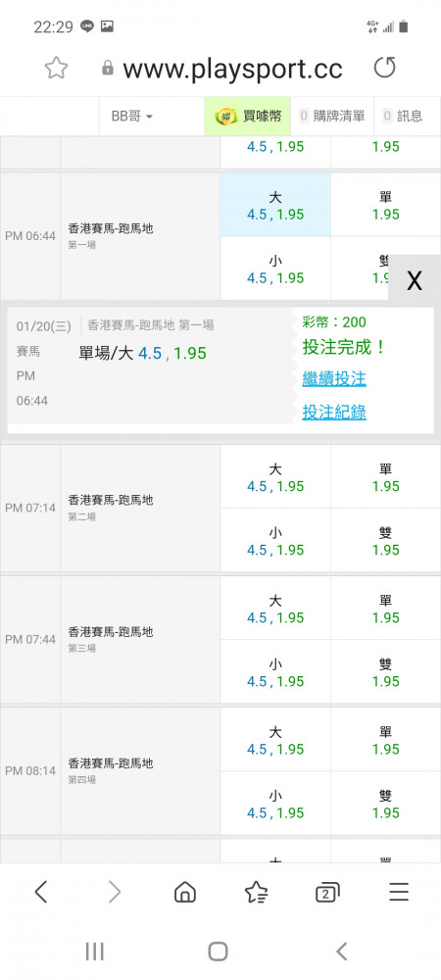Go back with browser back arrow
Image resolution: width=441 pixels, height=980 pixels.
[x=41, y=892]
